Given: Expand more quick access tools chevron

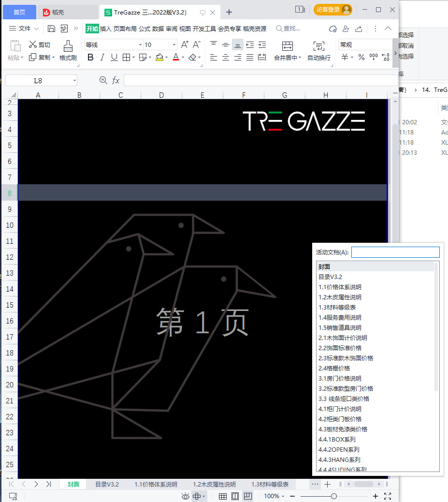Looking at the screenshot, I should click(76, 29).
